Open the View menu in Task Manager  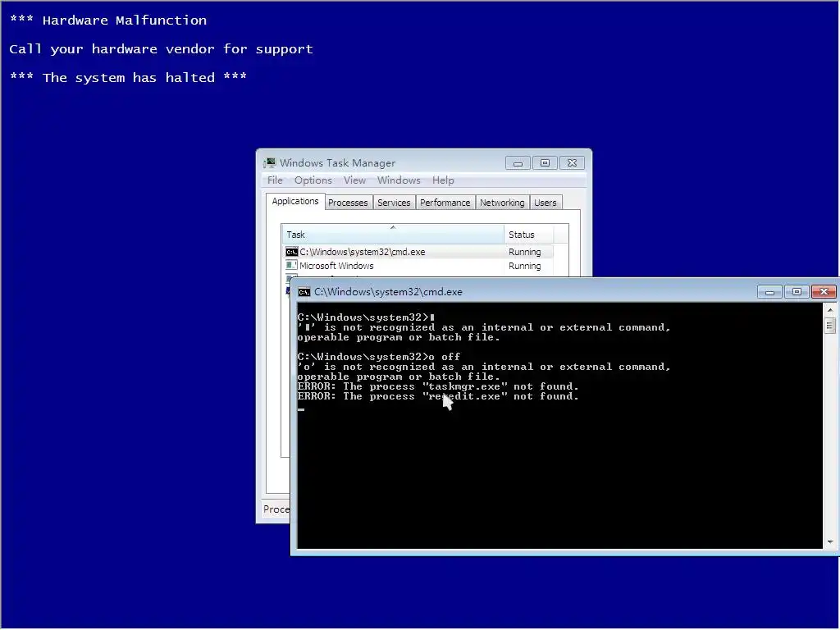click(354, 180)
